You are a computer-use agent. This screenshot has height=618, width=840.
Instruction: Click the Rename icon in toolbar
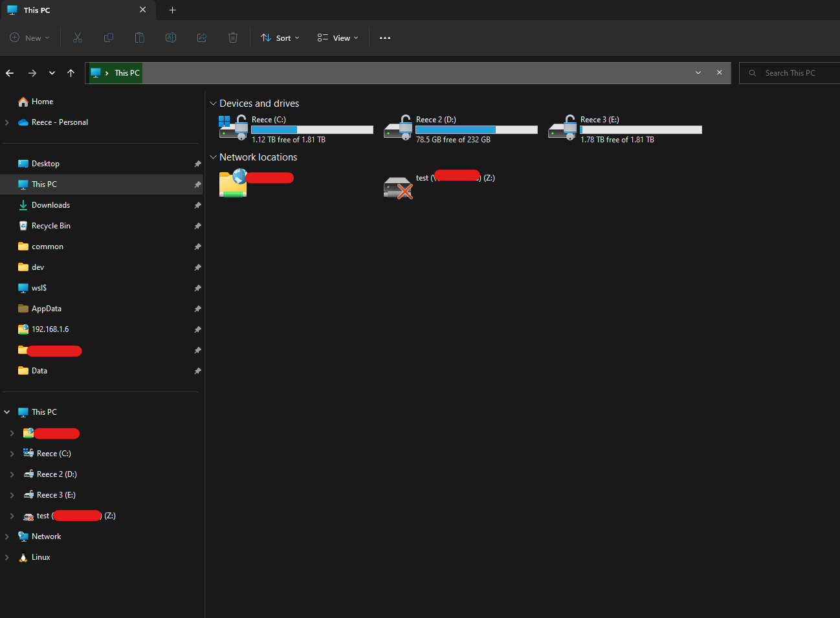pyautogui.click(x=171, y=38)
